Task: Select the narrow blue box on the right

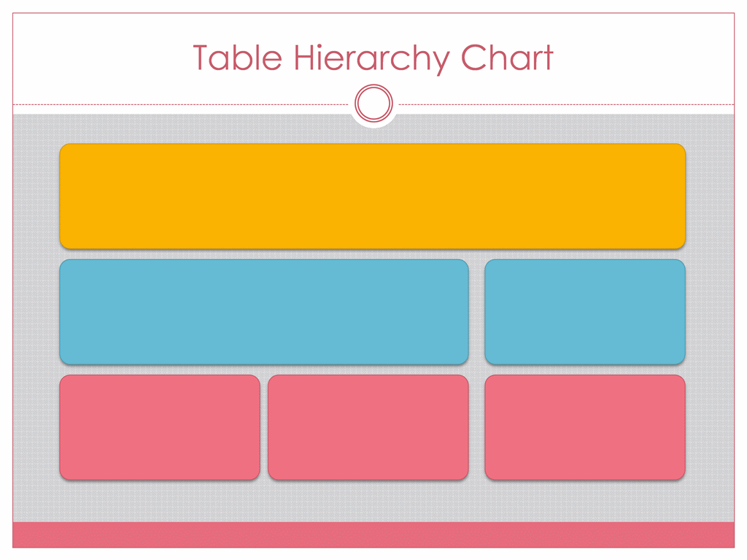Action: (x=585, y=312)
